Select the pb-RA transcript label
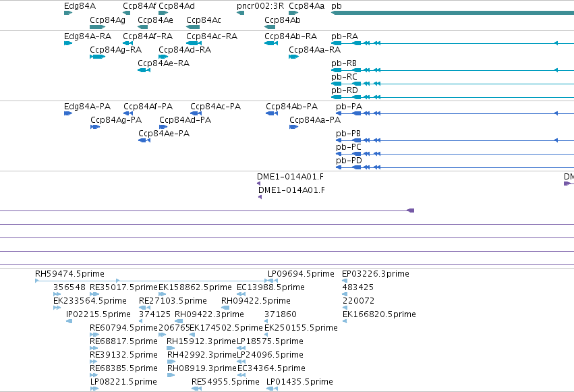The height and width of the screenshot is (392, 574). (345, 36)
